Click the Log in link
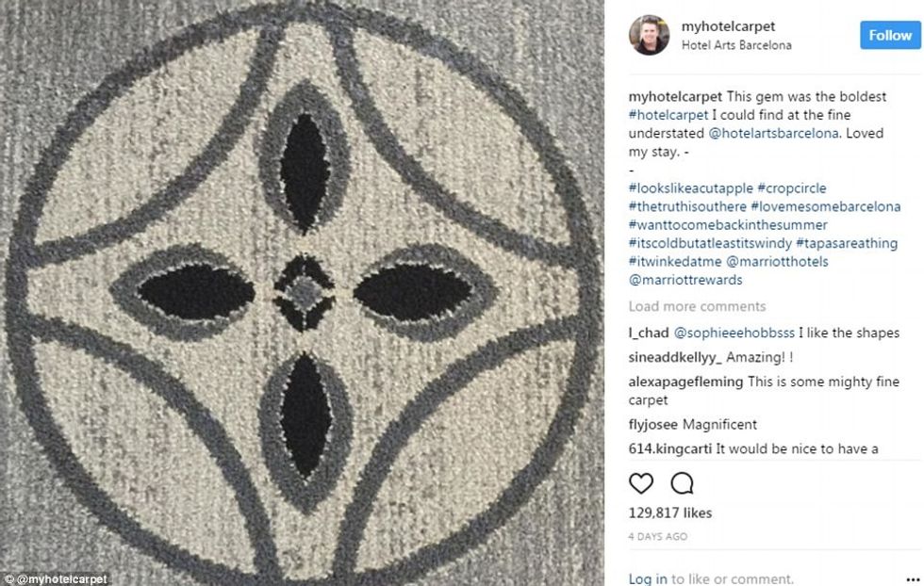Image resolution: width=924 pixels, height=586 pixels. point(648,578)
